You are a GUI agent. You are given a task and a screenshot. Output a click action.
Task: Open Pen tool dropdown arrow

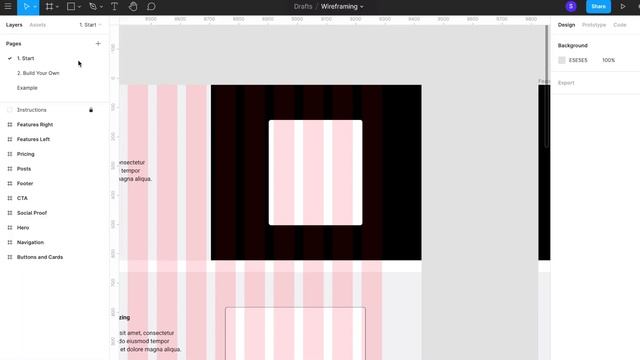pyautogui.click(x=101, y=7)
